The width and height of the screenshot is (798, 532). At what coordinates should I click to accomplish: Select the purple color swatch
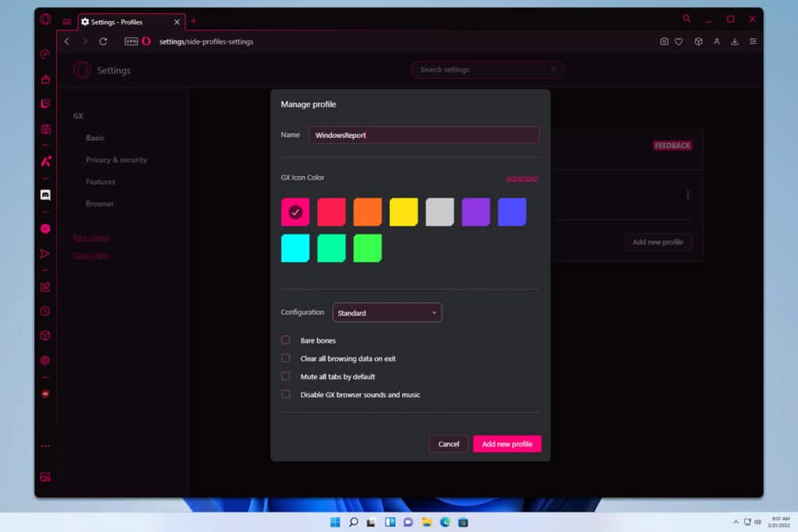(476, 212)
